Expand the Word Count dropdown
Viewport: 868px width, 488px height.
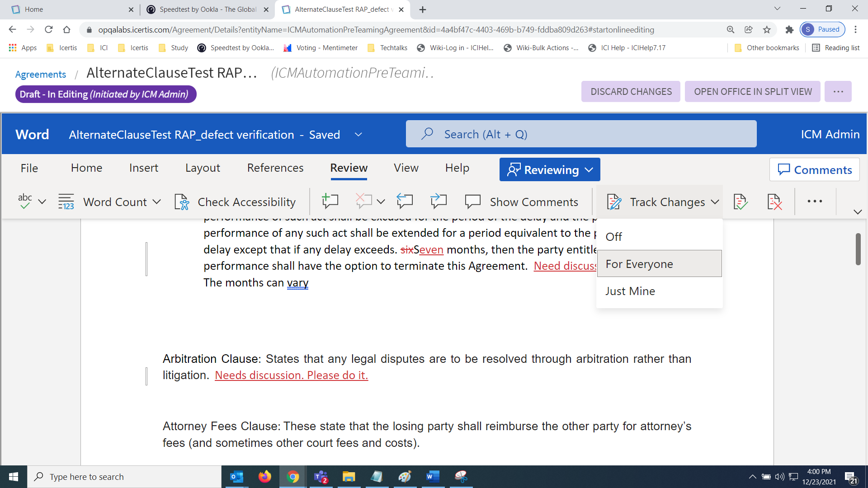(156, 202)
